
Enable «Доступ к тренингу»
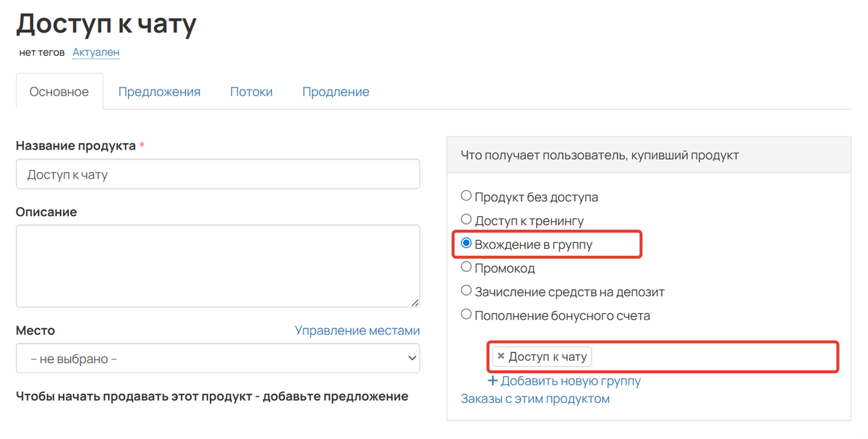pyautogui.click(x=466, y=219)
